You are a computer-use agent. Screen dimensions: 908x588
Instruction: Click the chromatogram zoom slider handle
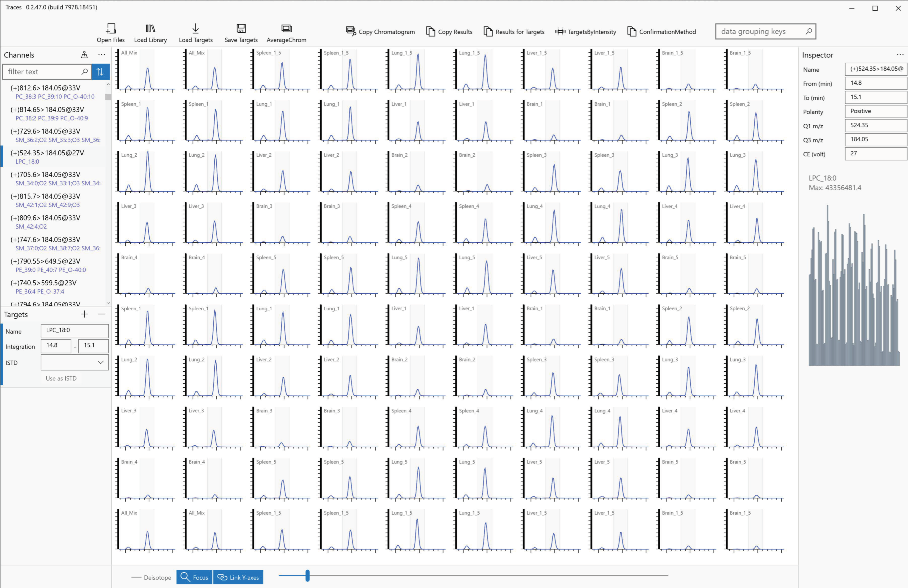pos(308,575)
